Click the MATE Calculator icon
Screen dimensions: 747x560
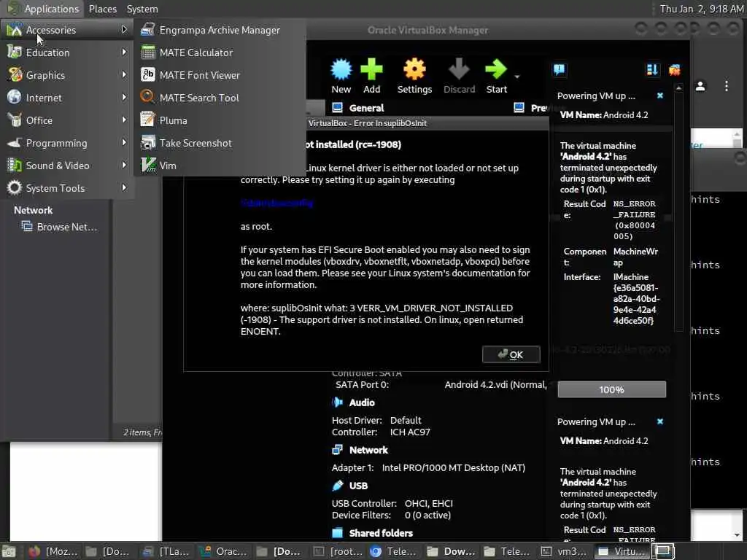pos(147,52)
